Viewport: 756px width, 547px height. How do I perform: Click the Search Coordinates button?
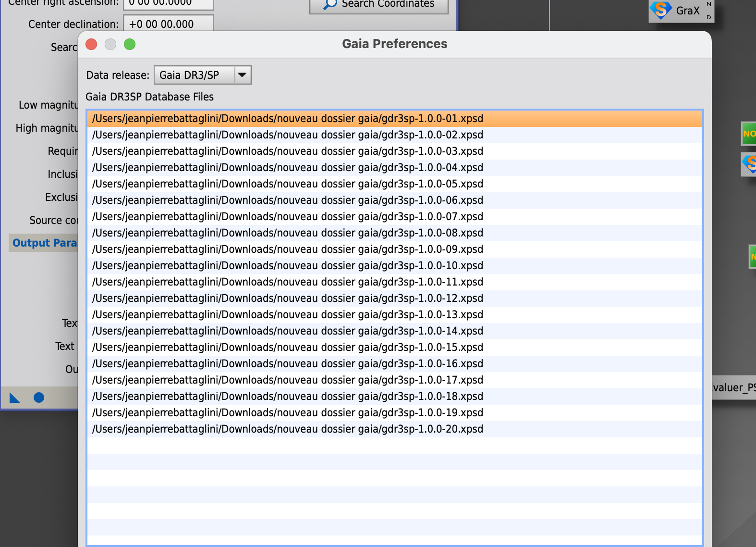point(379,5)
